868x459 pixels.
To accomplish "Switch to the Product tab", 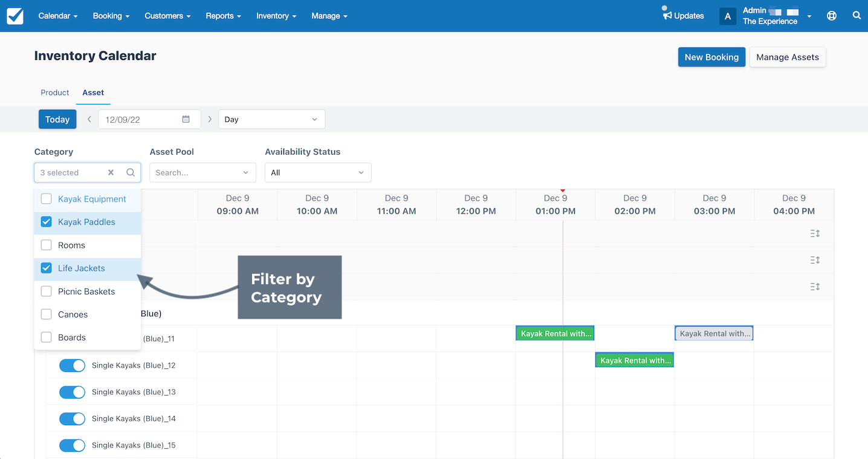I will (55, 93).
